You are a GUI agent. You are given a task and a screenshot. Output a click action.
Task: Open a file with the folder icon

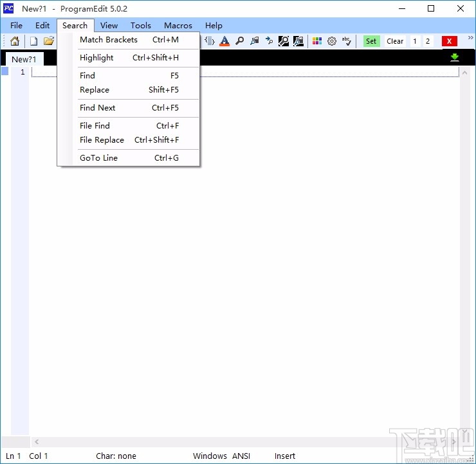pos(49,41)
